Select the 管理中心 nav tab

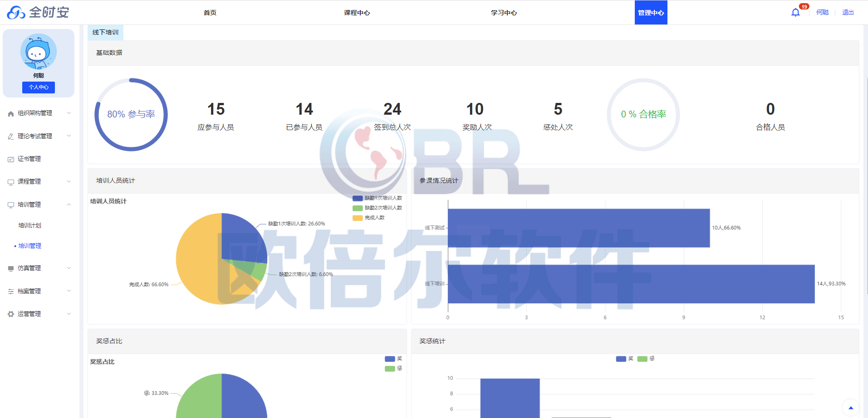click(651, 13)
